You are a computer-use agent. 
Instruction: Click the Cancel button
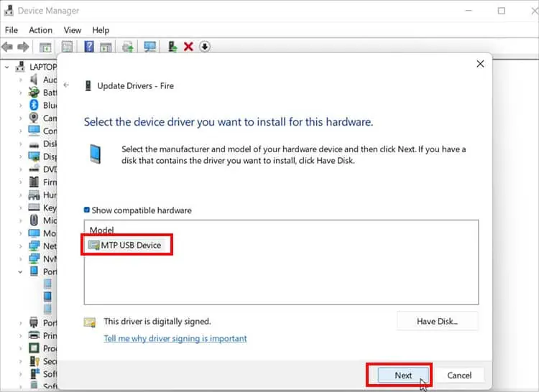pyautogui.click(x=459, y=375)
